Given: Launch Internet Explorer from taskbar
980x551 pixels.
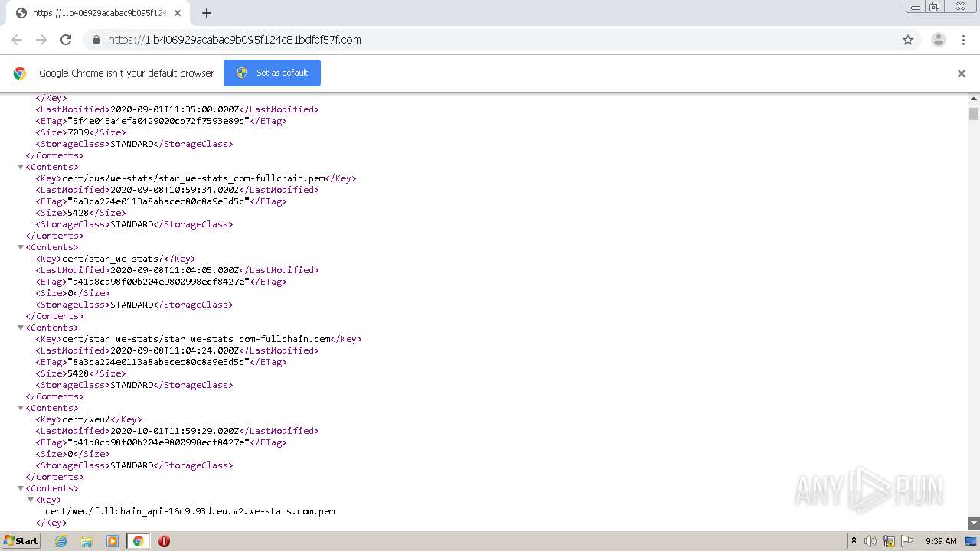Looking at the screenshot, I should click(61, 541).
